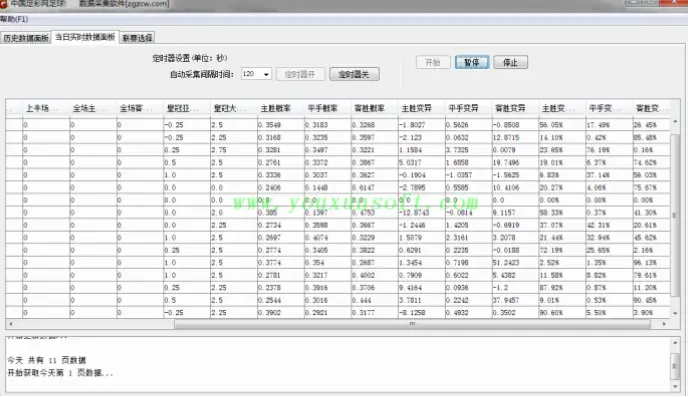Click the 平手概率 column header

327,108
